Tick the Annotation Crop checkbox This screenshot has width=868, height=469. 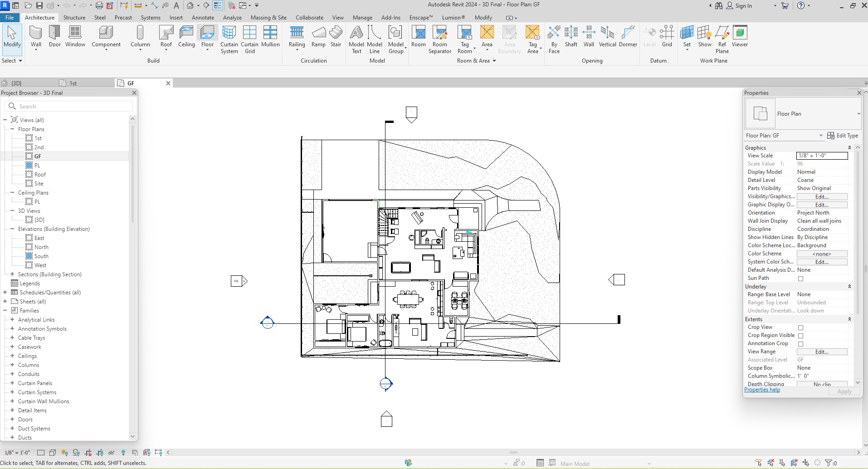click(800, 344)
